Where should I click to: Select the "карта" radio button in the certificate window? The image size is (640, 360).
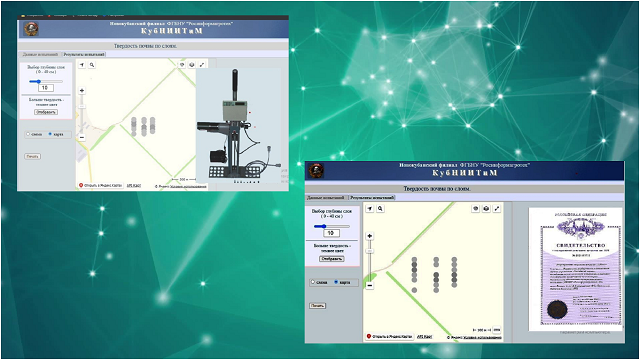click(336, 282)
